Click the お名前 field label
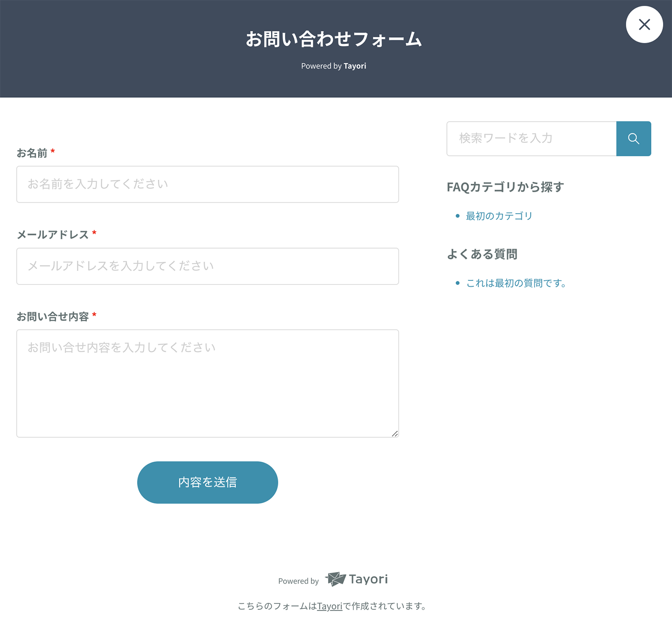The width and height of the screenshot is (672, 629). point(32,153)
